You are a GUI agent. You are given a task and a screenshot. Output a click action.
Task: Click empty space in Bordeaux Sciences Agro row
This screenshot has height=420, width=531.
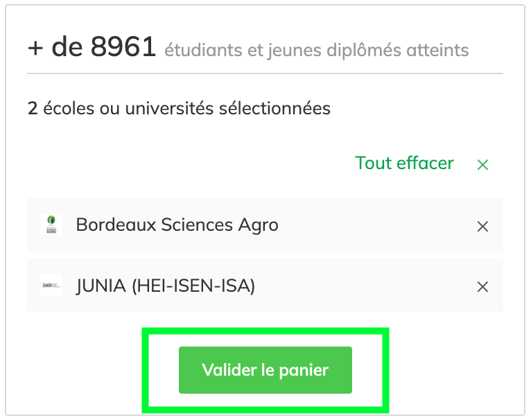pyautogui.click(x=374, y=225)
